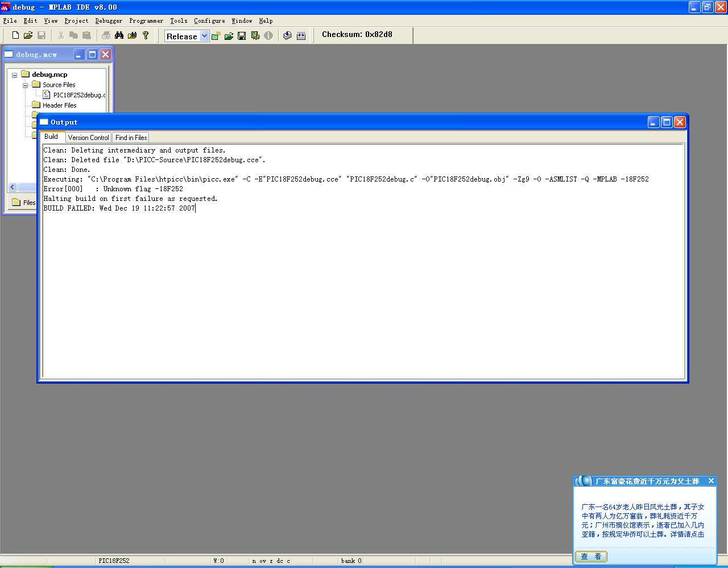
Task: Click the greyed info icon in toolbar
Action: [x=268, y=36]
